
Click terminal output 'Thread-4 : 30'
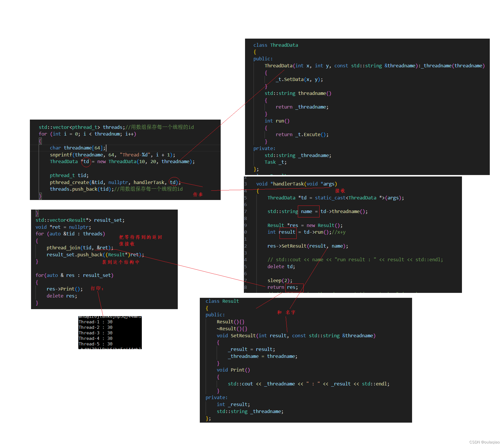point(96,338)
